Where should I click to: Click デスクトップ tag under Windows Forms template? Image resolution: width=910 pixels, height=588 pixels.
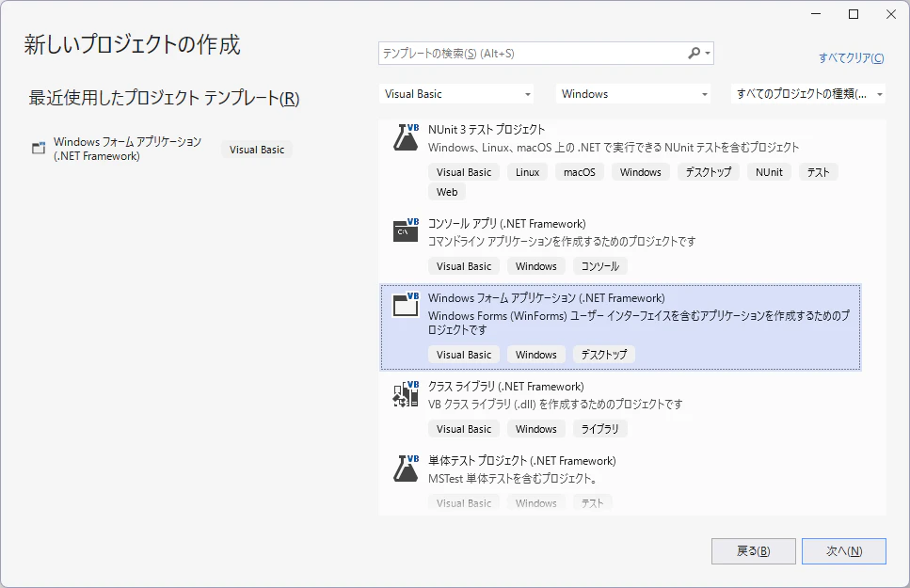pyautogui.click(x=603, y=355)
